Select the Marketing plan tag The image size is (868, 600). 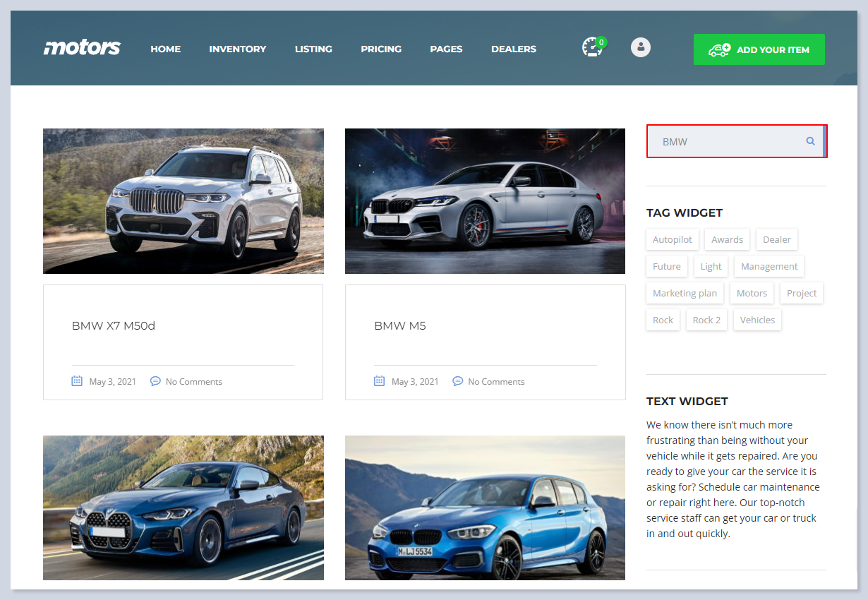click(x=685, y=293)
